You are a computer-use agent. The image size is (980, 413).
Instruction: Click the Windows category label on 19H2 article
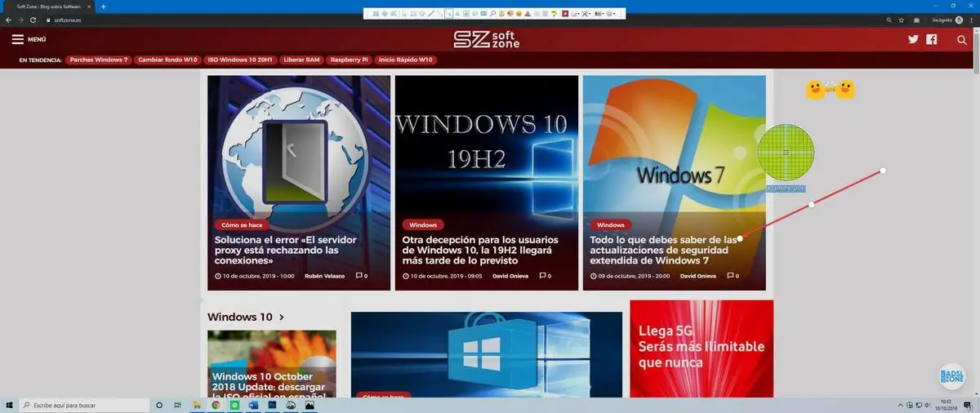[423, 224]
